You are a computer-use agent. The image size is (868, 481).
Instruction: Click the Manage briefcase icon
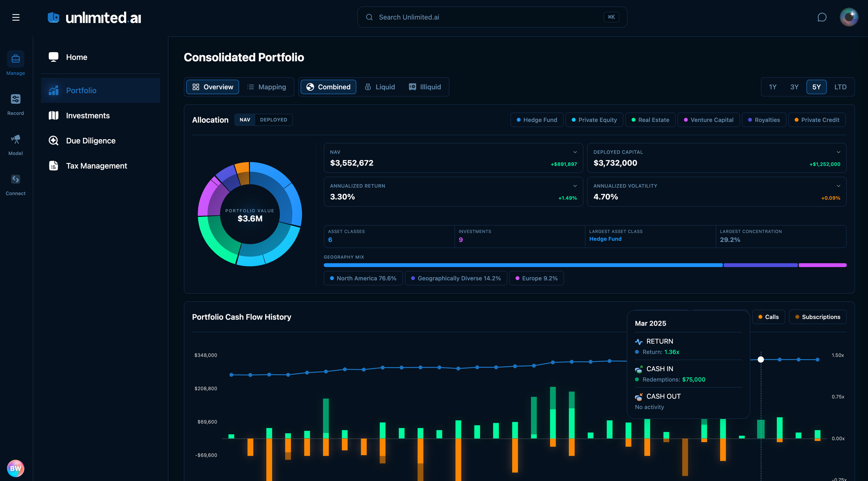(x=16, y=59)
